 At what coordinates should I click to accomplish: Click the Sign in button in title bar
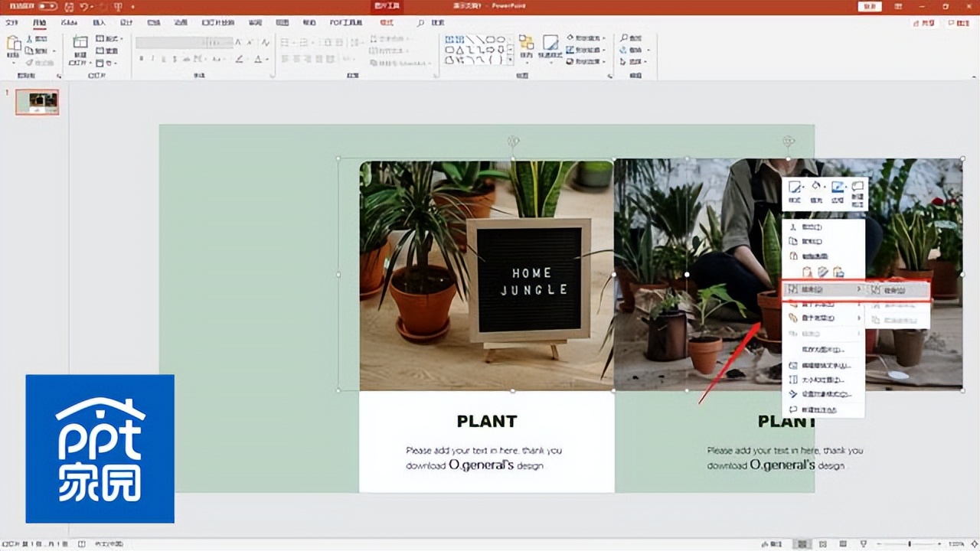click(x=870, y=6)
